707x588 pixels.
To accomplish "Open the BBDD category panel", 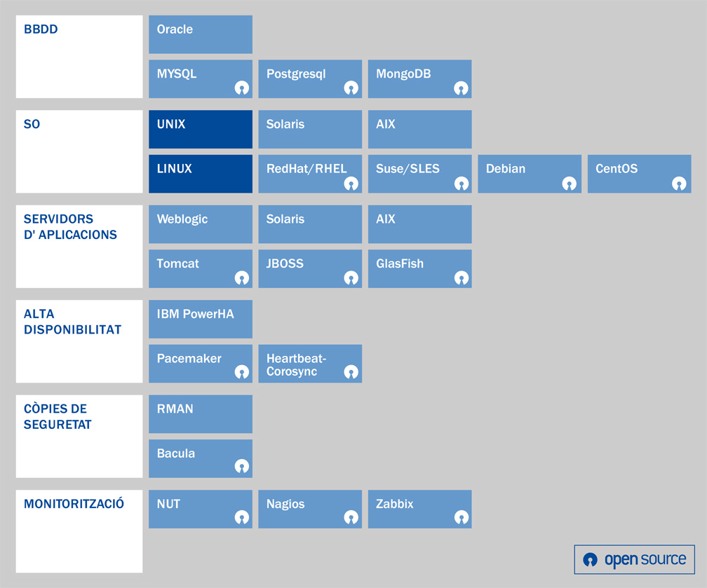I will point(79,57).
